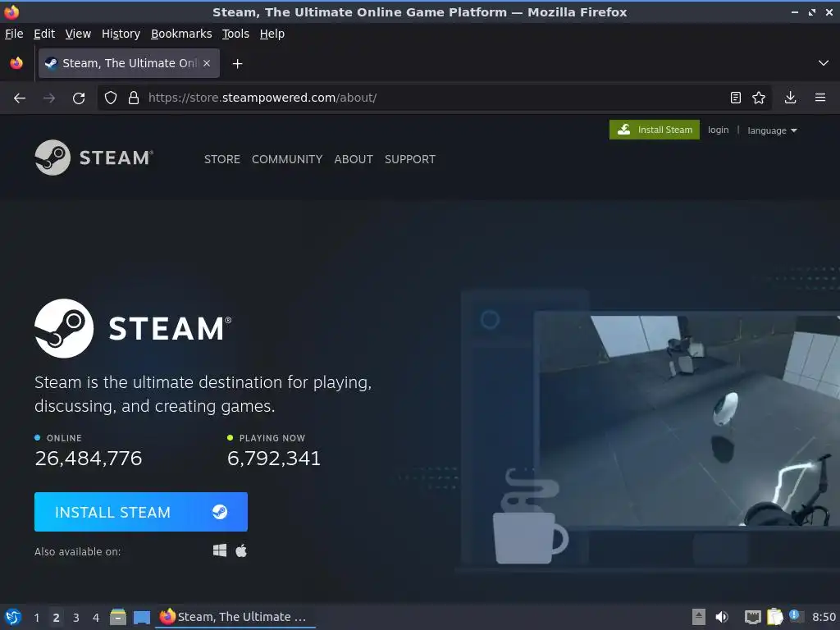
Task: Open the Bookmarks menu
Action: click(x=181, y=34)
